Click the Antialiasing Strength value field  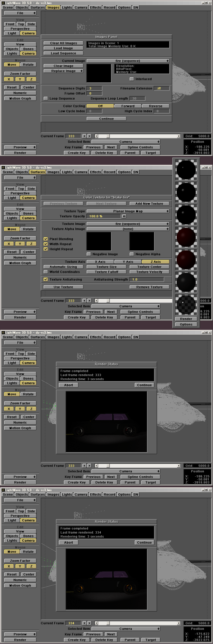pos(146,280)
